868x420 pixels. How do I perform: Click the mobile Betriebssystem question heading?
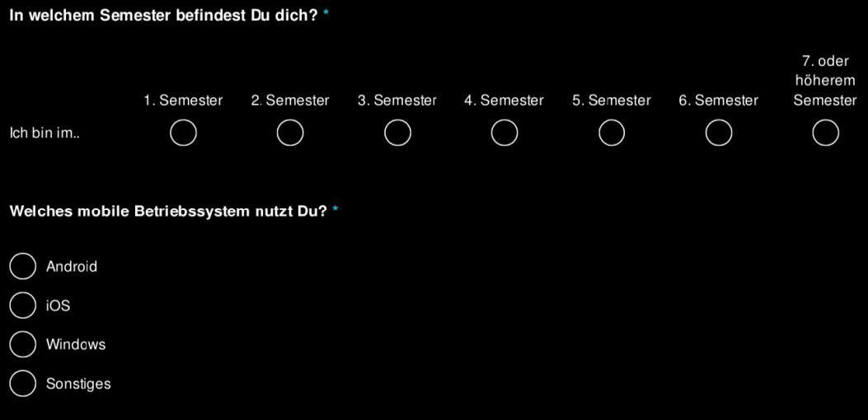[168, 212]
